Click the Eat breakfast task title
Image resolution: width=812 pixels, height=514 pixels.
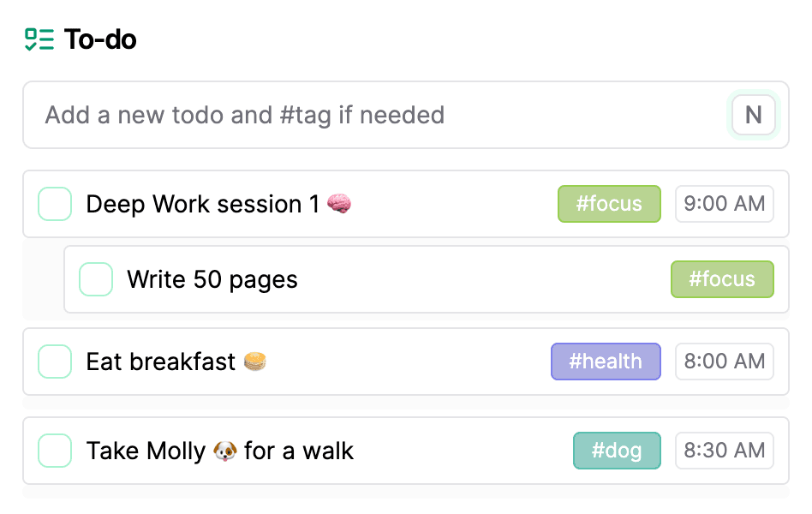click(x=161, y=362)
